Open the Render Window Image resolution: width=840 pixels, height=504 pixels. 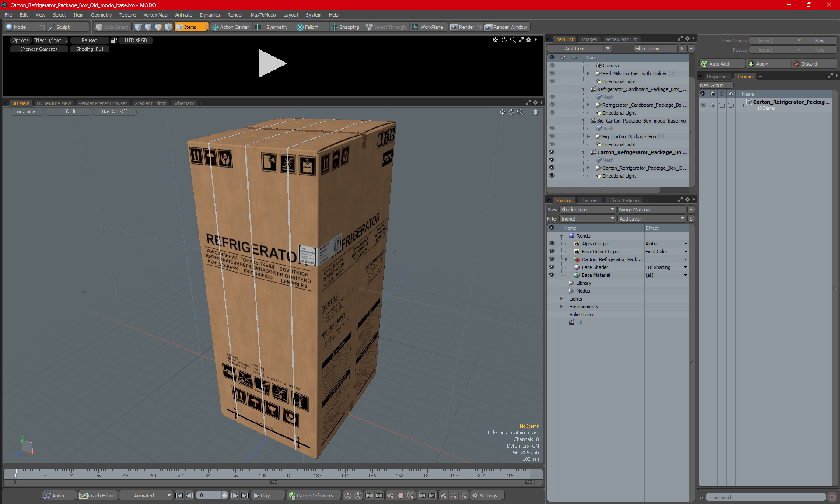point(506,27)
